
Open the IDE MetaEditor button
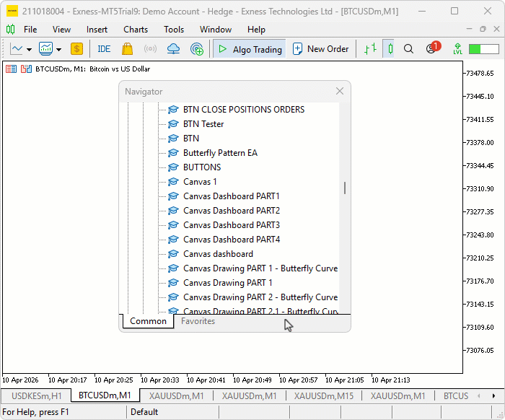tap(104, 49)
